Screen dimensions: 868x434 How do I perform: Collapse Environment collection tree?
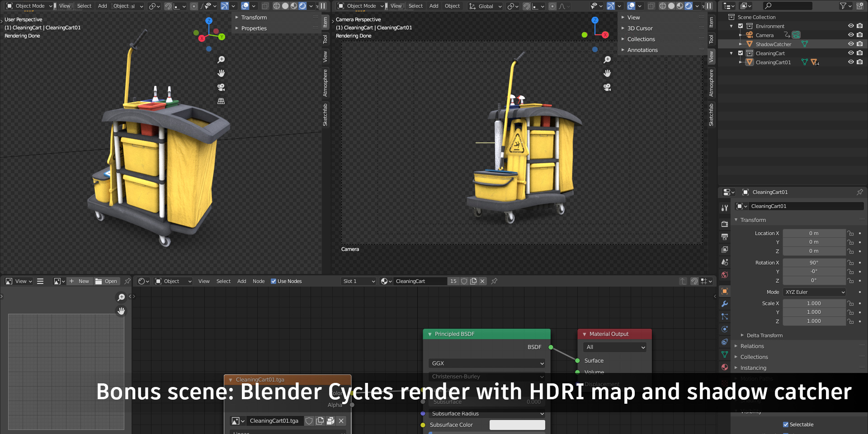[x=731, y=26]
